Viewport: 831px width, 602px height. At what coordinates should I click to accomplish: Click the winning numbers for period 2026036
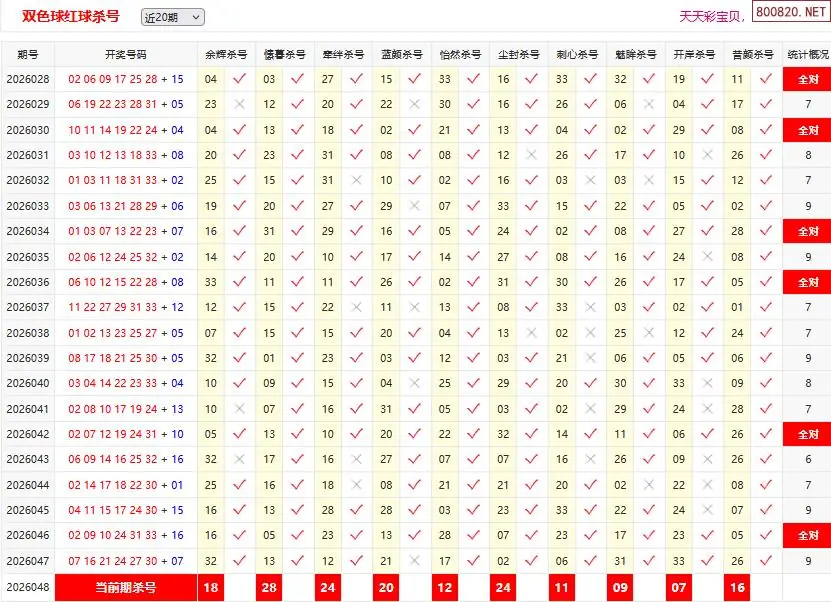point(126,282)
